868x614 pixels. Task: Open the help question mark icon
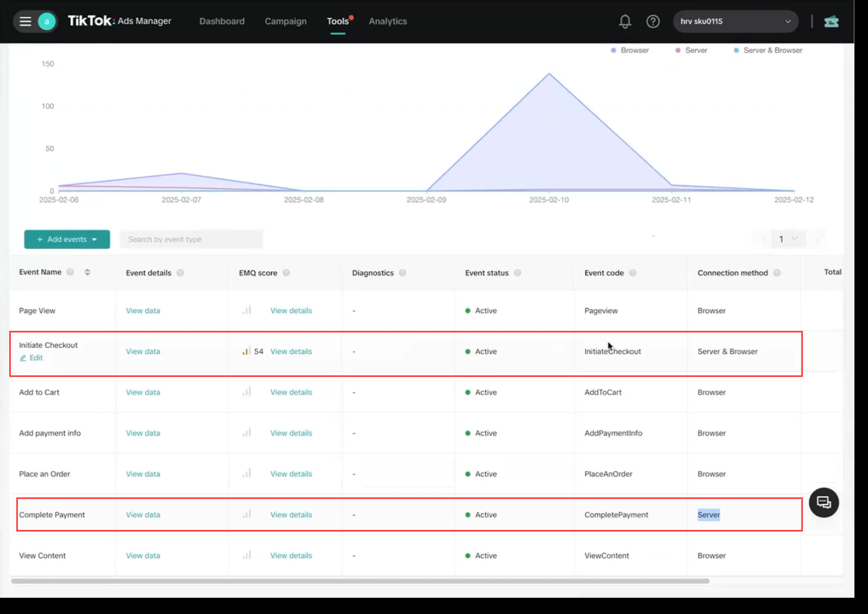point(653,22)
